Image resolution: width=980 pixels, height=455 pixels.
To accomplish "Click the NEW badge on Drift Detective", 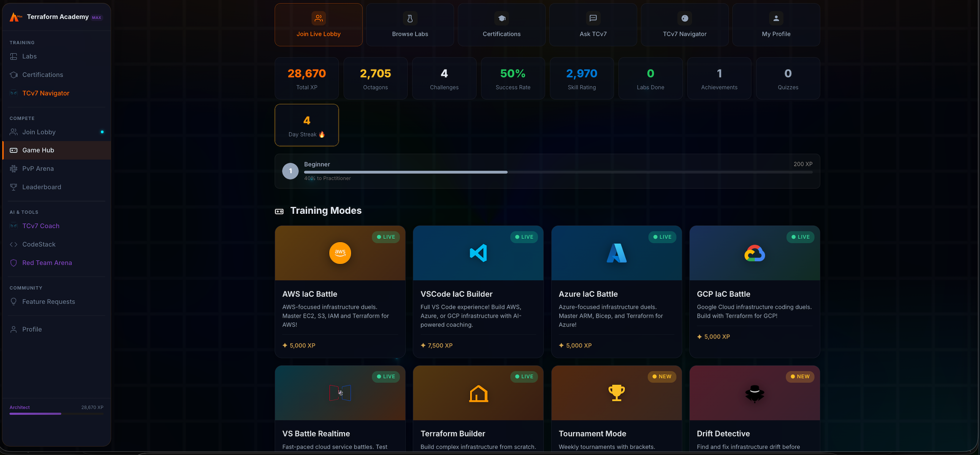I will click(800, 377).
